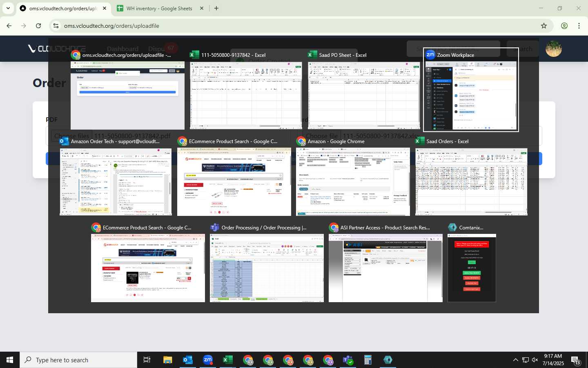Show hidden system tray icons
Viewport: 588px width, 368px height.
515,360
